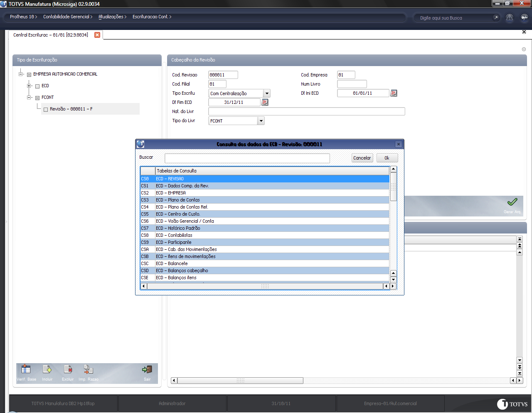The image size is (532, 413).
Task: Click the Cod. Revisao field
Action: pyautogui.click(x=223, y=75)
